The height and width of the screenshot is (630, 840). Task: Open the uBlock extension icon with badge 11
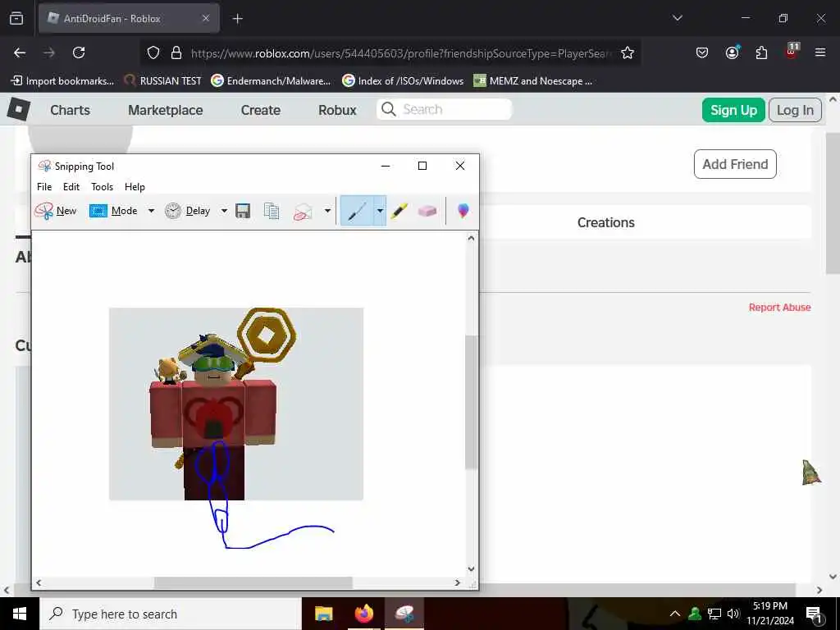pos(792,51)
